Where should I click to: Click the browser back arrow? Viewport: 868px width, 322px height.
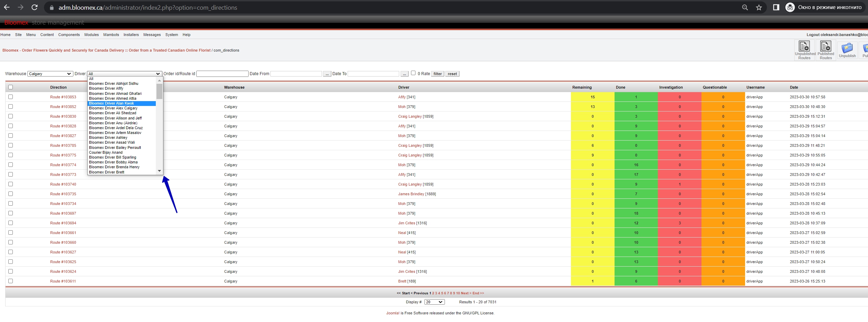[7, 7]
